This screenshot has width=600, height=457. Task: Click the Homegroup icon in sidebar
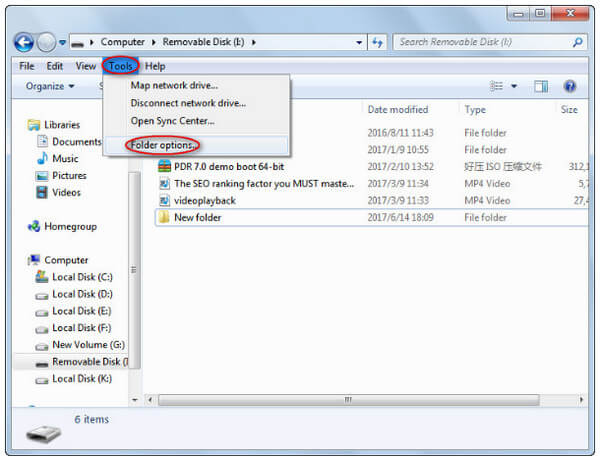[34, 227]
